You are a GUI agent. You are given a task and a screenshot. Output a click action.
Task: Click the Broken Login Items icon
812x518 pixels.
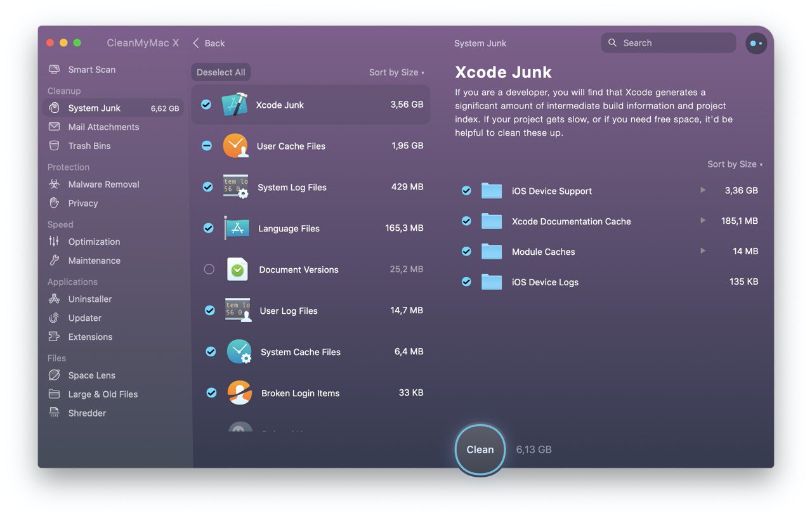tap(240, 393)
